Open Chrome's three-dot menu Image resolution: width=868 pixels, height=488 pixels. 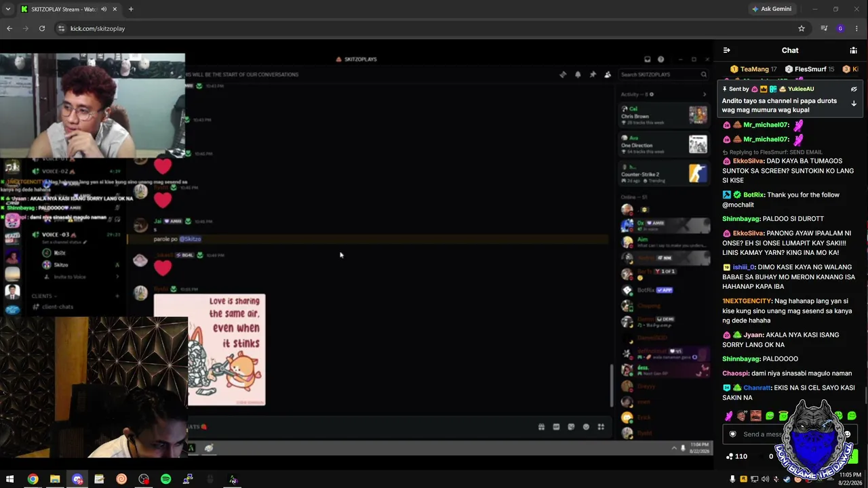coord(856,28)
